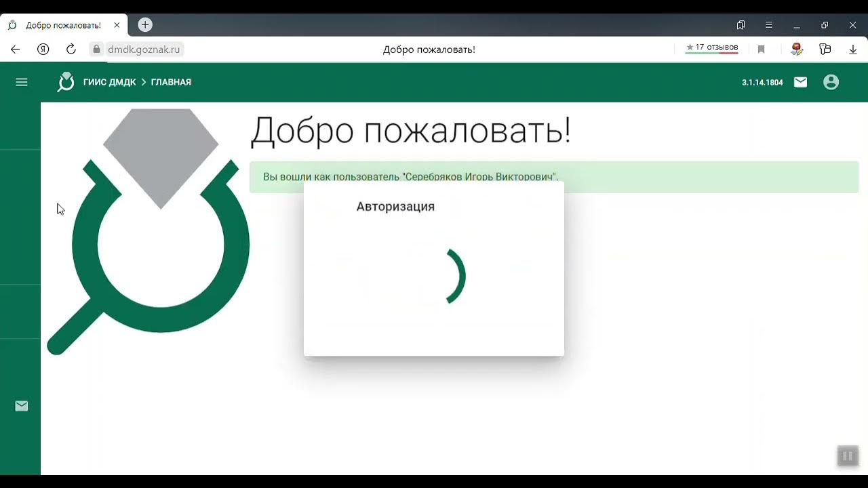Image resolution: width=868 pixels, height=488 pixels.
Task: Open a new tab with plus button
Action: tap(145, 25)
